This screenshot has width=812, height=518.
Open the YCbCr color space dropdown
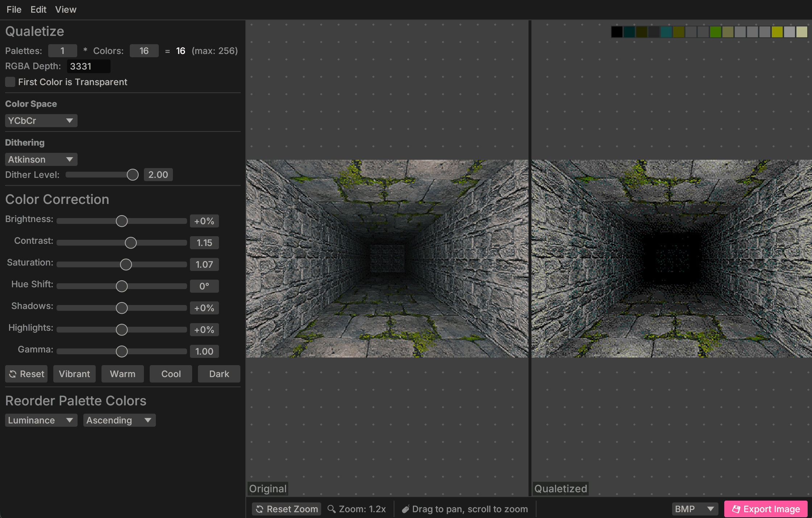pos(41,121)
